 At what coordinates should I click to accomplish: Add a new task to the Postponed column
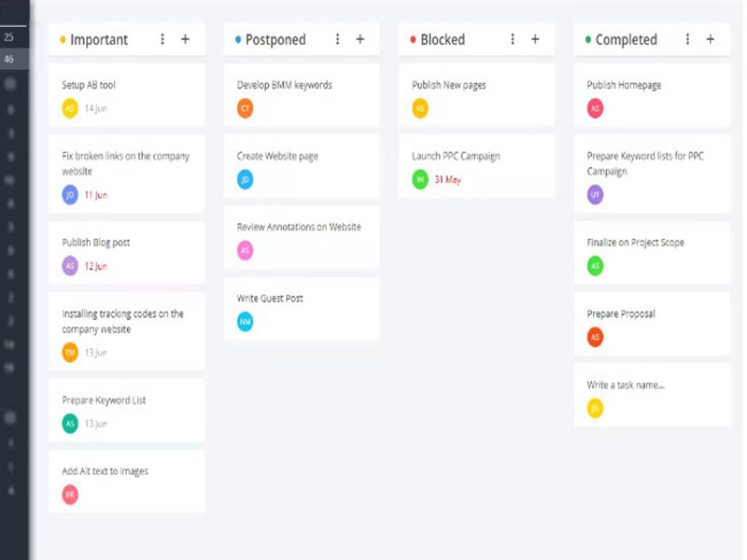[x=360, y=39]
